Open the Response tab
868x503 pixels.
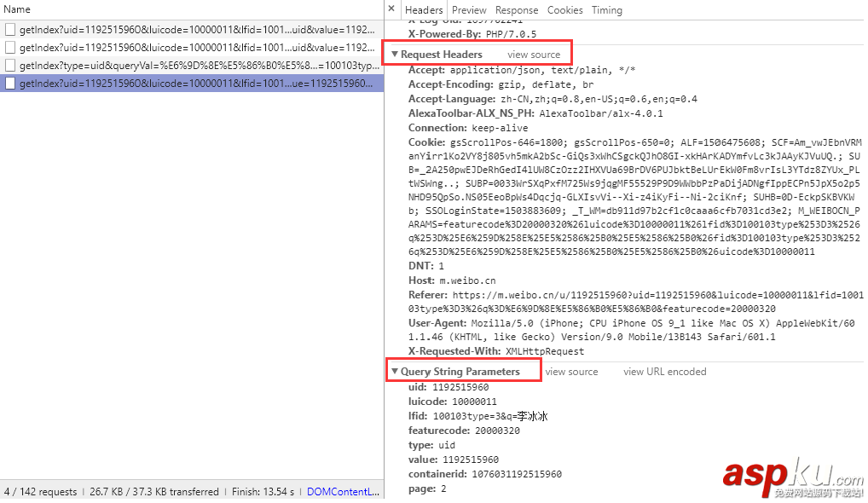pyautogui.click(x=517, y=10)
